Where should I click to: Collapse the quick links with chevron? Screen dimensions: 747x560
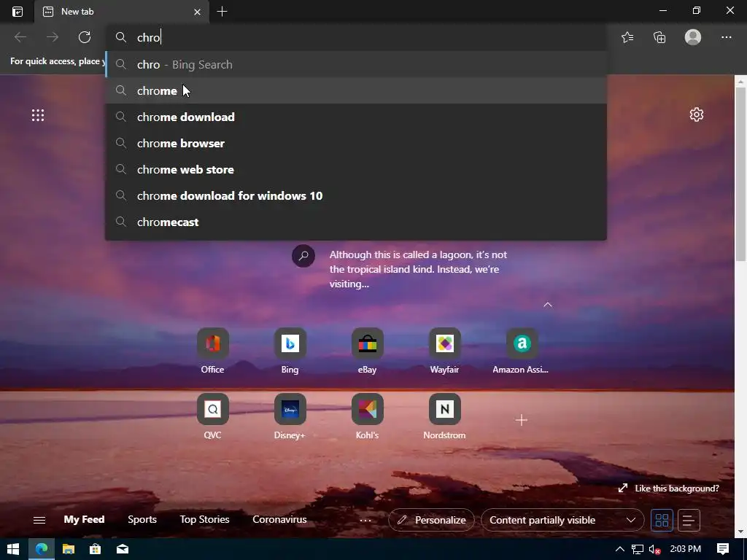[x=548, y=305]
